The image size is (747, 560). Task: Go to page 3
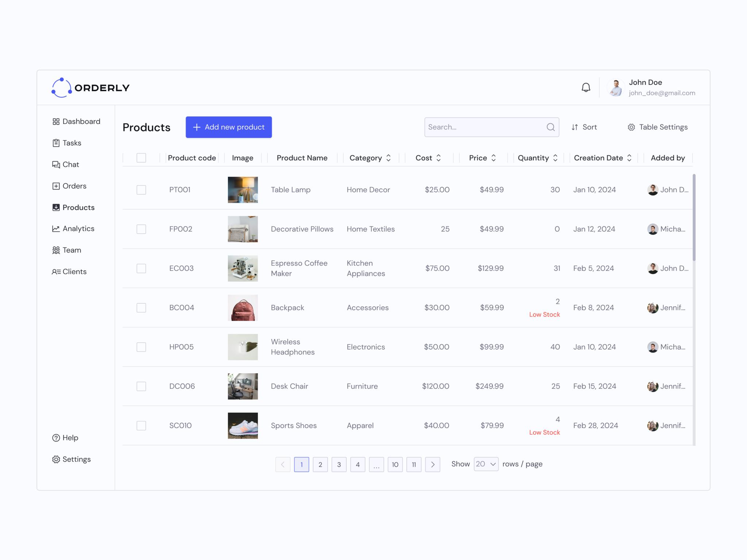(339, 464)
